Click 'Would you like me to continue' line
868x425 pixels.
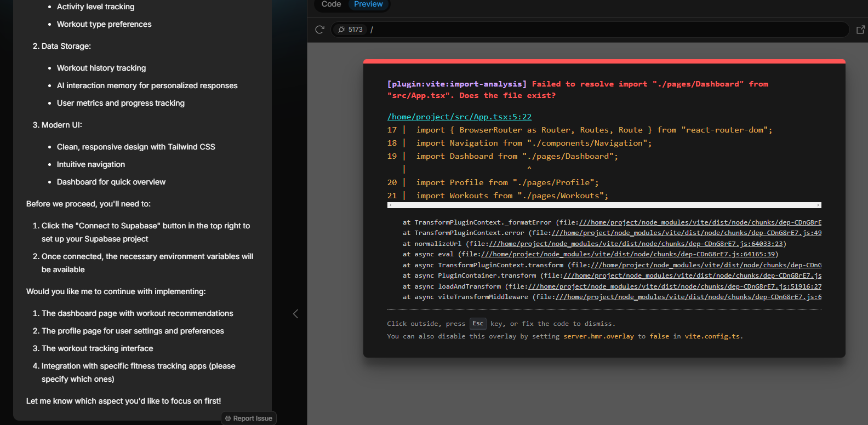(116, 291)
